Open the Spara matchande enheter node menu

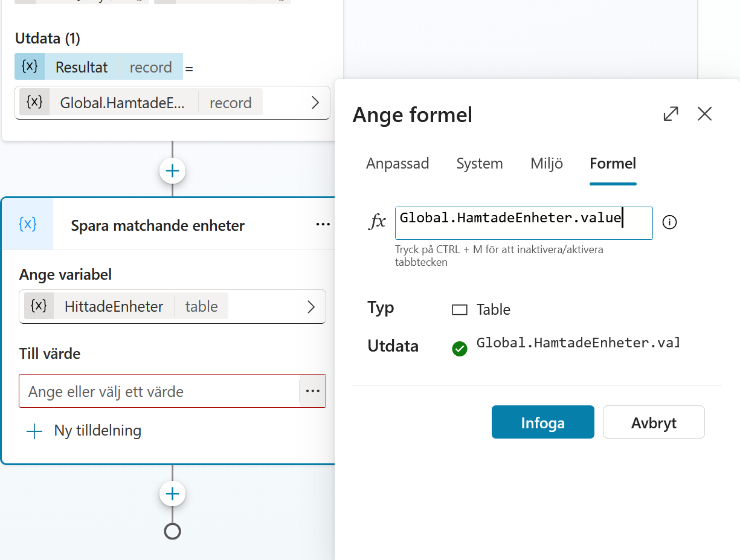pos(323,225)
